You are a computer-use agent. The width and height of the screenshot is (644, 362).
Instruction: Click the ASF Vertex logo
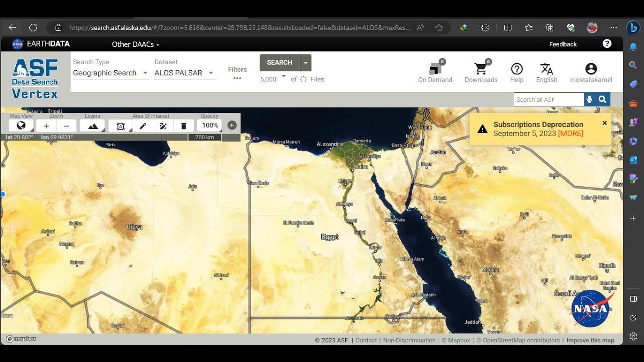pyautogui.click(x=35, y=78)
